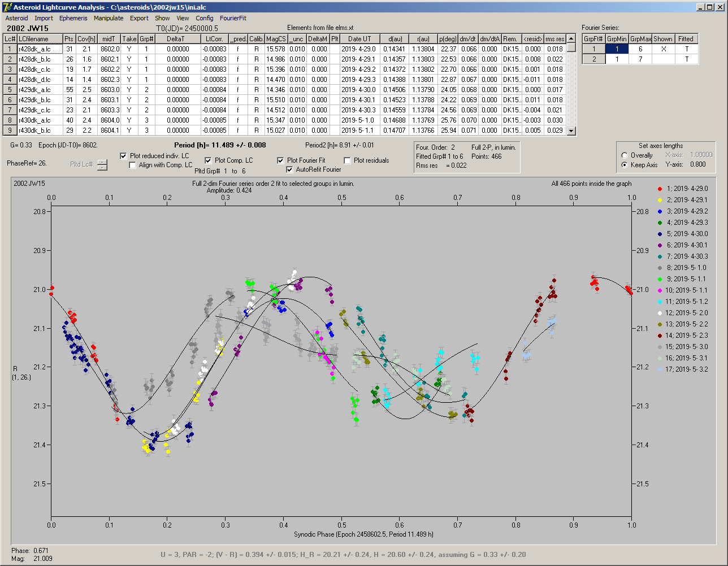
Task: Open the Import menu
Action: click(x=44, y=18)
